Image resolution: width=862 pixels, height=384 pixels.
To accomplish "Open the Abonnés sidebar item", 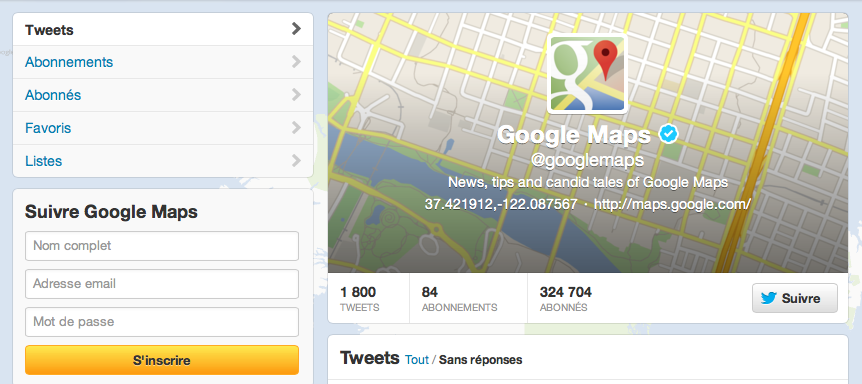I will [163, 95].
